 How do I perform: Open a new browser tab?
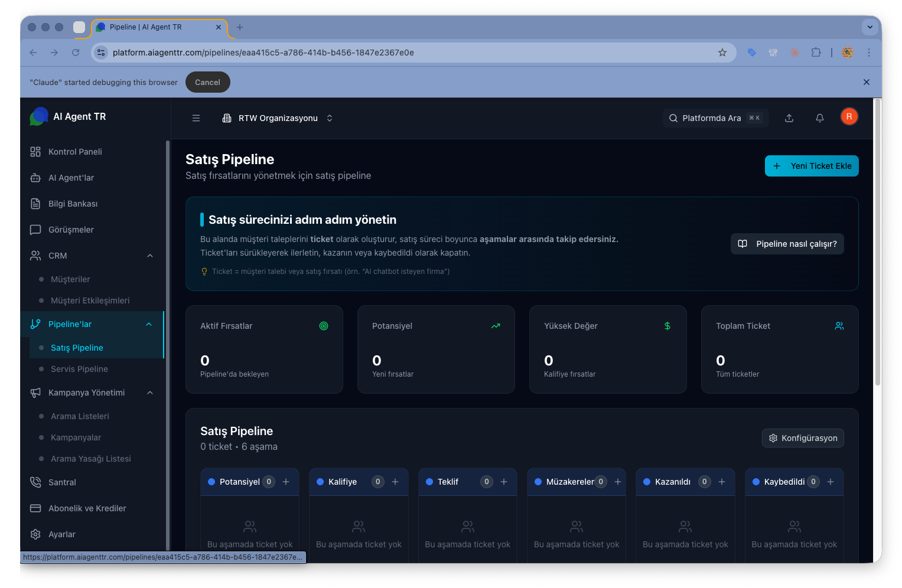point(240,27)
